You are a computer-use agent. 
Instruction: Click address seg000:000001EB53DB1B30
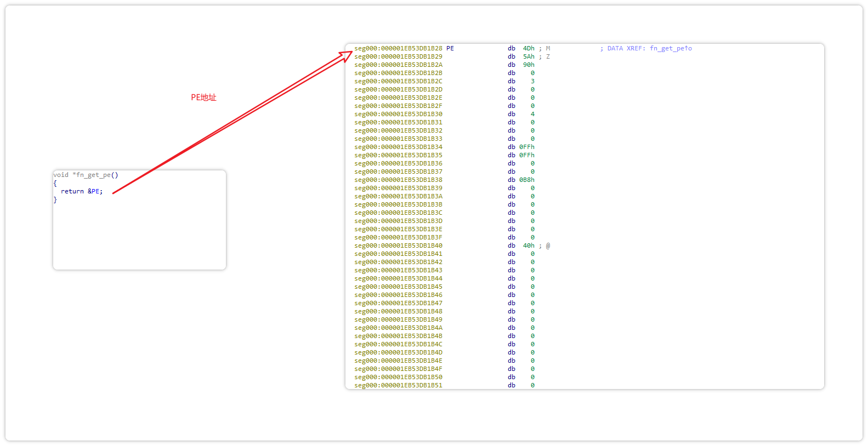click(x=398, y=114)
